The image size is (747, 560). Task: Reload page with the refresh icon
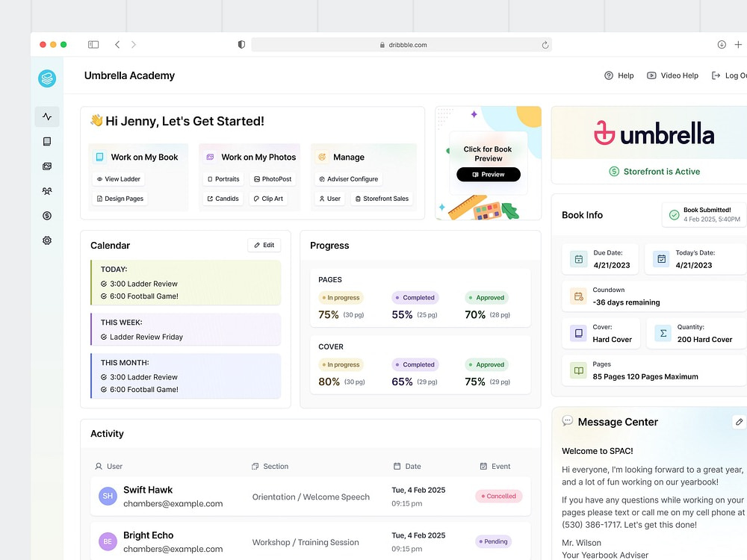click(545, 45)
